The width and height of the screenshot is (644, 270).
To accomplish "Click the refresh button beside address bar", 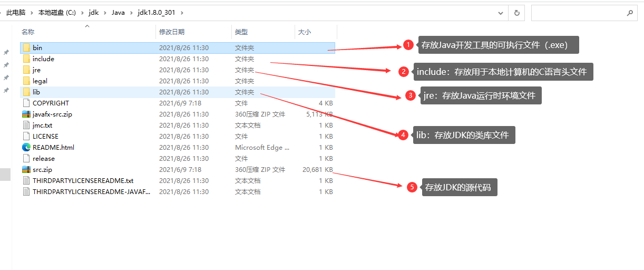I will click(517, 13).
